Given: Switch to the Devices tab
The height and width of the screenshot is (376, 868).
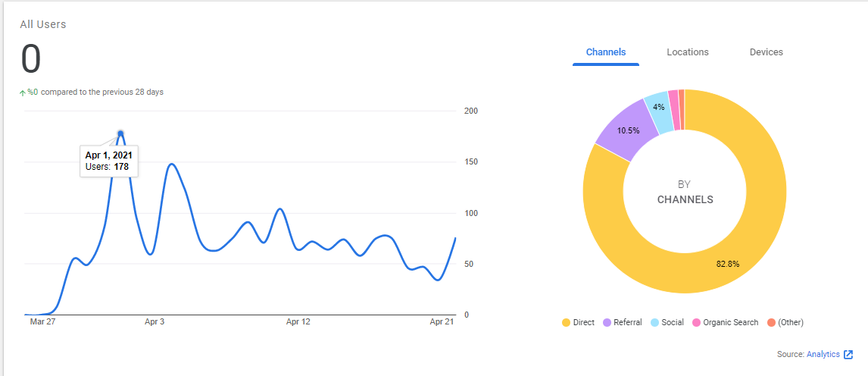Looking at the screenshot, I should point(767,52).
